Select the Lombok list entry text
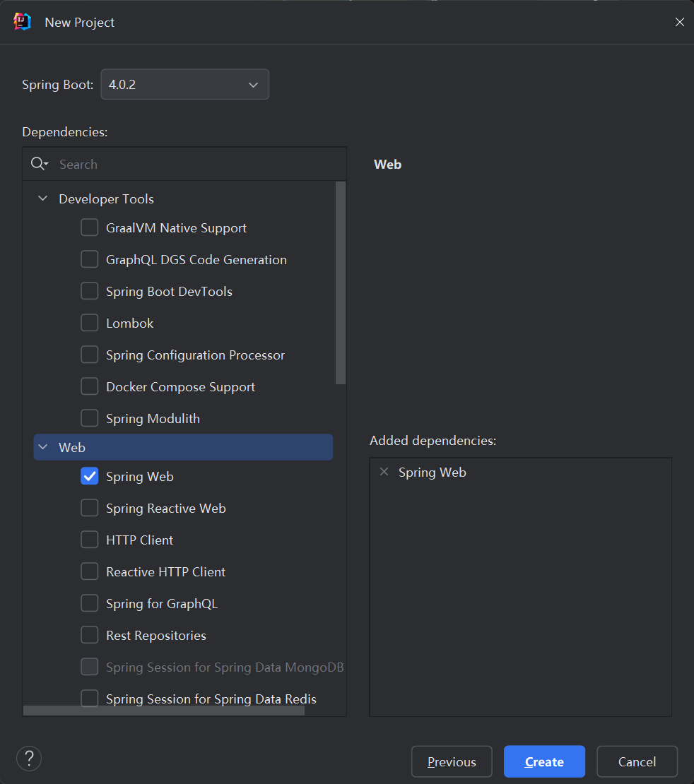 coord(129,323)
